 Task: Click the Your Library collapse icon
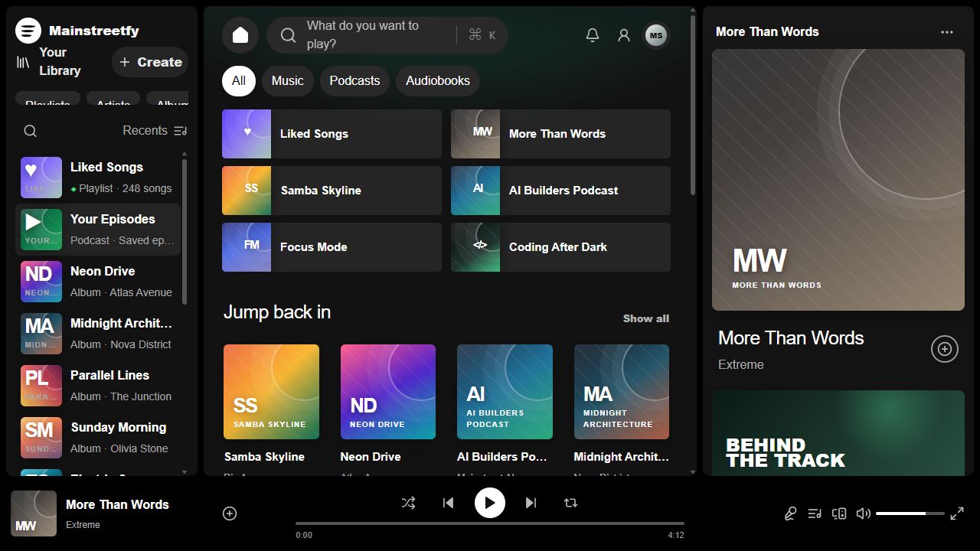(x=23, y=62)
